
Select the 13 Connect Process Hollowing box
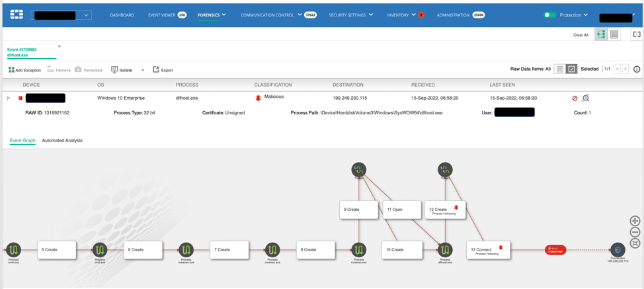click(x=489, y=249)
